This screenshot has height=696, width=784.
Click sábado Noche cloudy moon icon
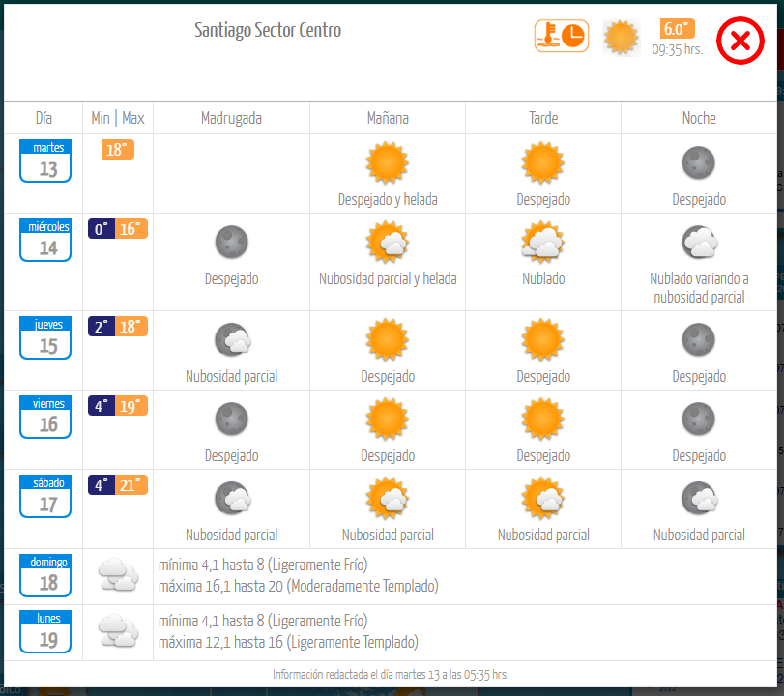click(700, 498)
